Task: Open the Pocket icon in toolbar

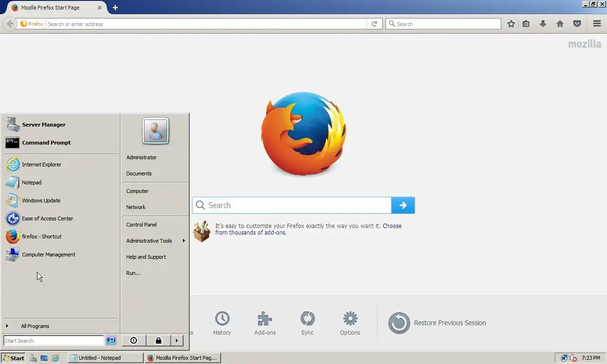Action: (577, 24)
